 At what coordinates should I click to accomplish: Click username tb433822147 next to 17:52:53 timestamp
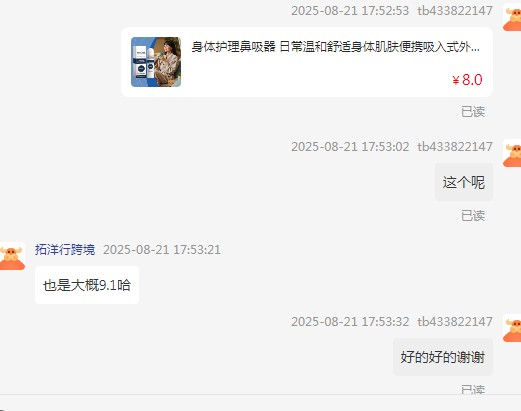(455, 11)
